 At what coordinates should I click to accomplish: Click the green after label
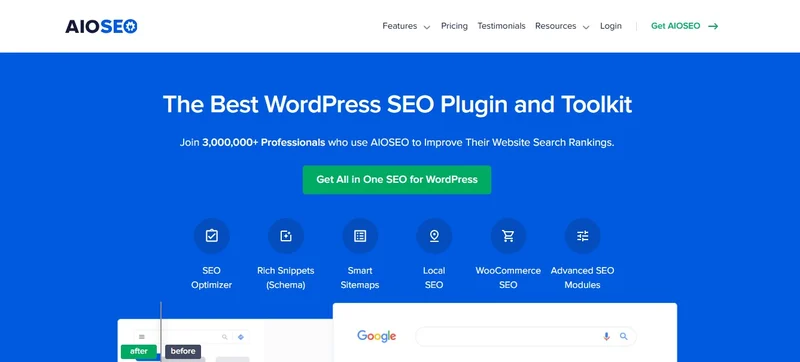[139, 351]
